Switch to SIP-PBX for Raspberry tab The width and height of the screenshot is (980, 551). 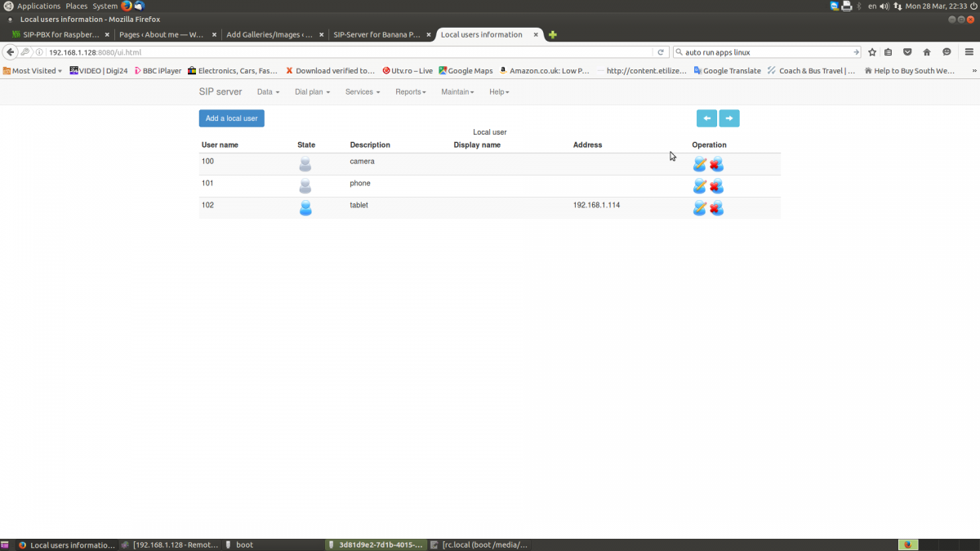click(x=60, y=35)
